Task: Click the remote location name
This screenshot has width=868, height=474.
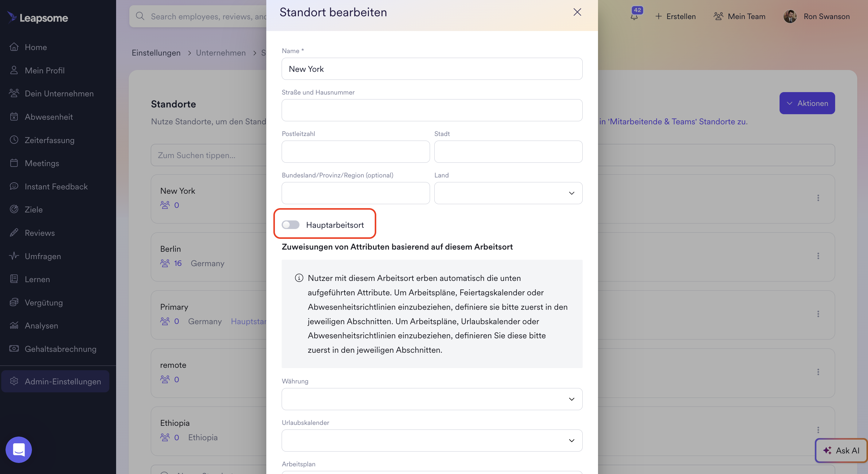Action: 173,365
